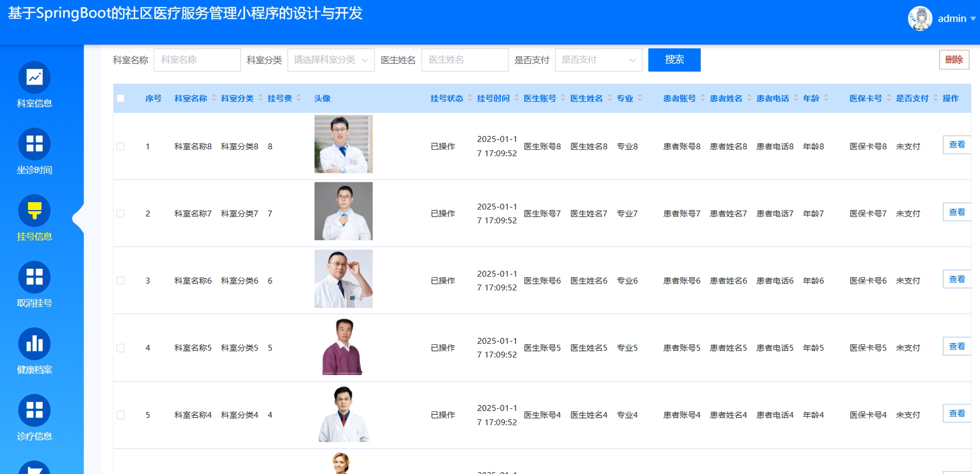Viewport: 980px width, 474px height.
Task: Click the 取消挂号 menu label
Action: tap(34, 303)
